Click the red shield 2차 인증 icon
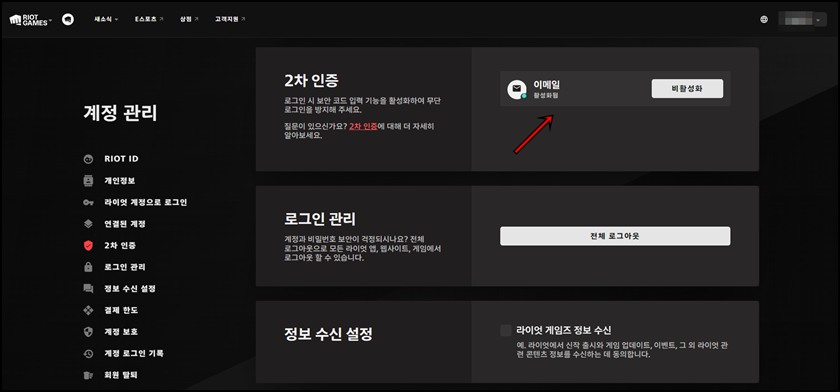 click(x=88, y=246)
